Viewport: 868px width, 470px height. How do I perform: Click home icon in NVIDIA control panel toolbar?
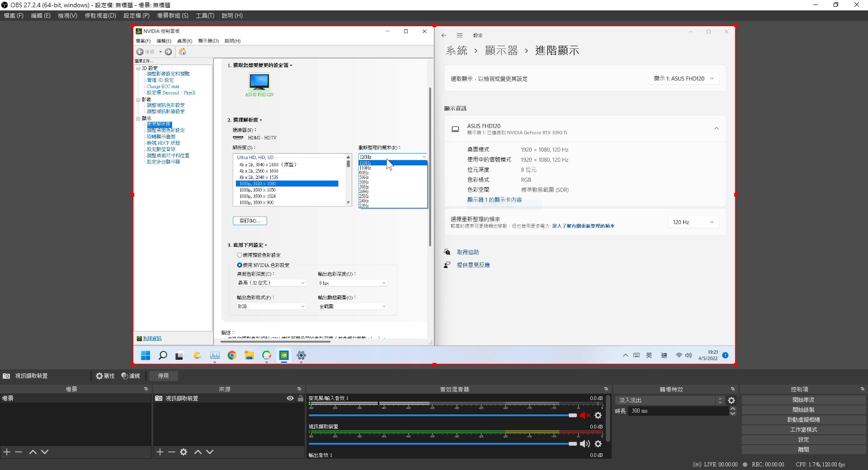click(x=183, y=52)
